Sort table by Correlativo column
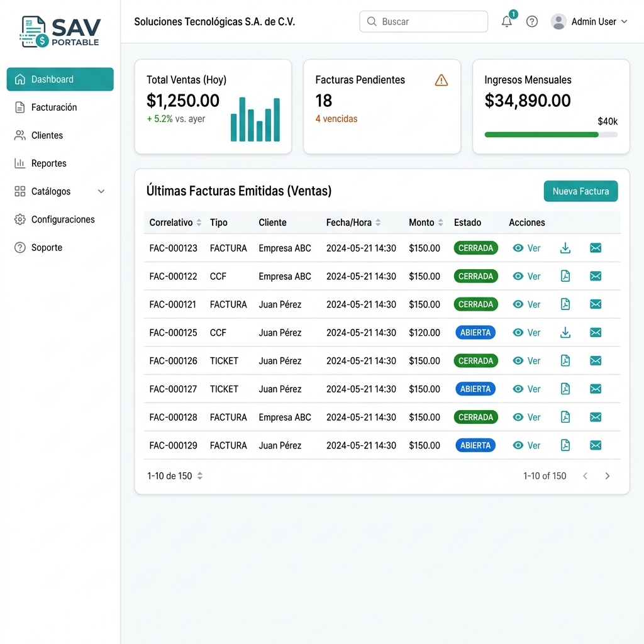The width and height of the screenshot is (644, 644). 199,223
